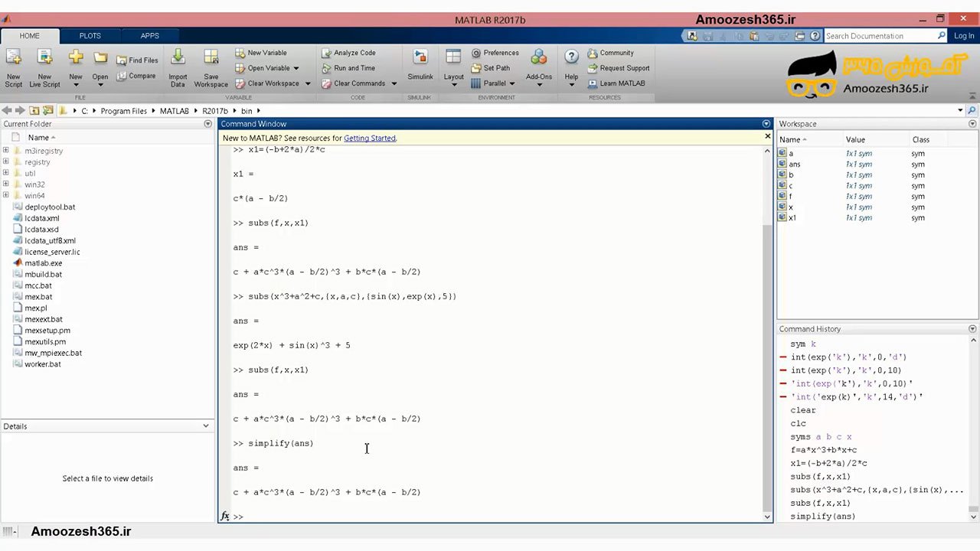Open the Help dropdown
The width and height of the screenshot is (980, 551).
[571, 84]
